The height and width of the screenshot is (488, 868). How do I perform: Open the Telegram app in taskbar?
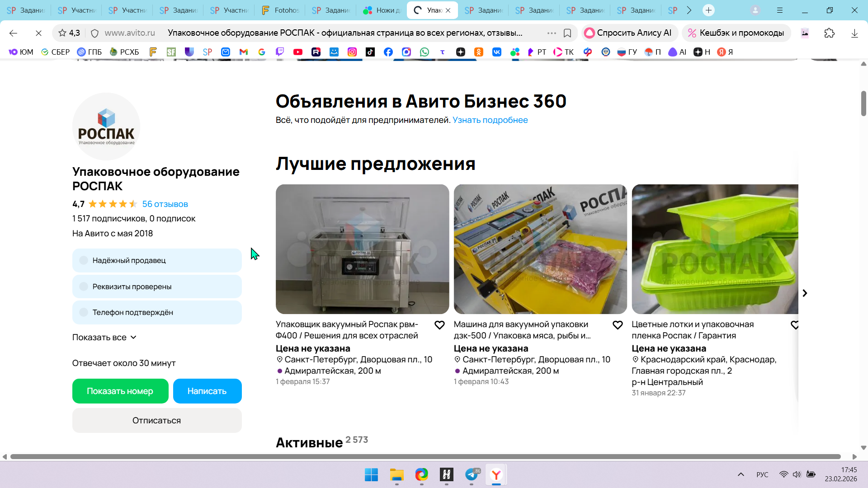tap(472, 475)
